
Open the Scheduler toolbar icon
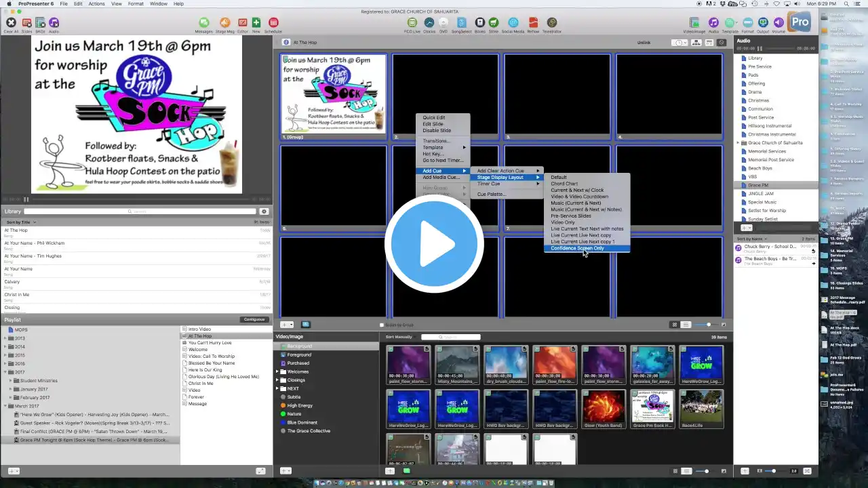tap(273, 24)
